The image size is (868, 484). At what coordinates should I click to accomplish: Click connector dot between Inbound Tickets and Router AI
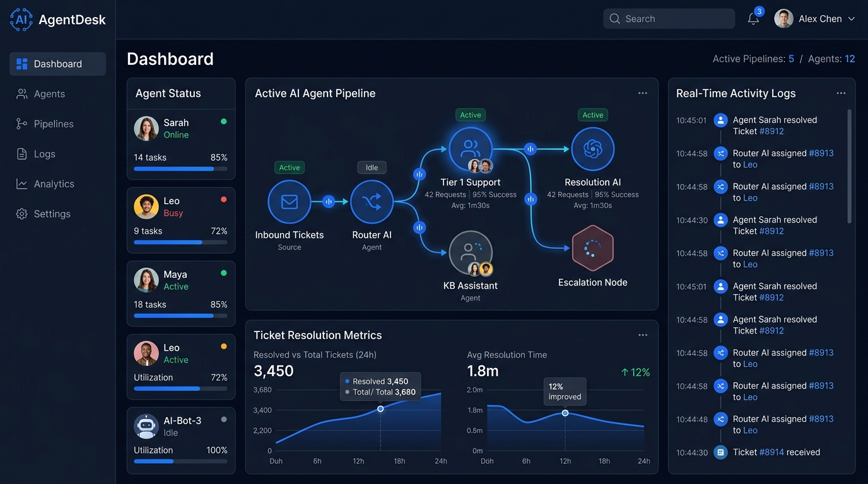tap(328, 202)
